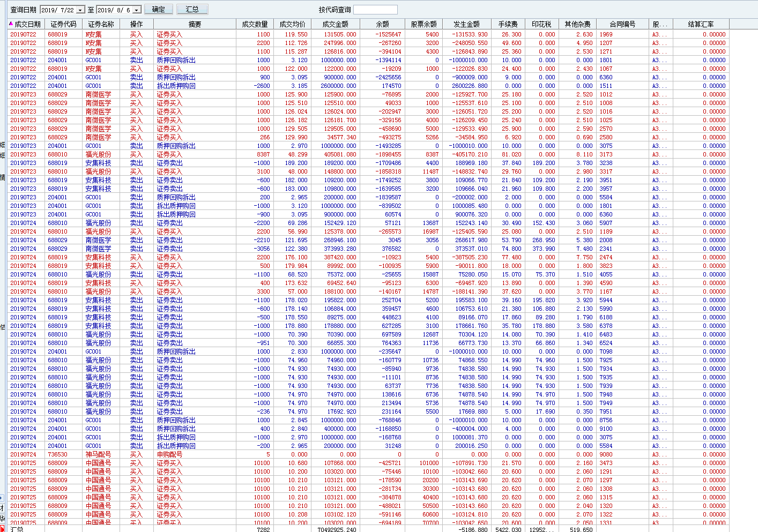Select the row with contract number 1271
This screenshot has height=532, width=758.
(368, 51)
